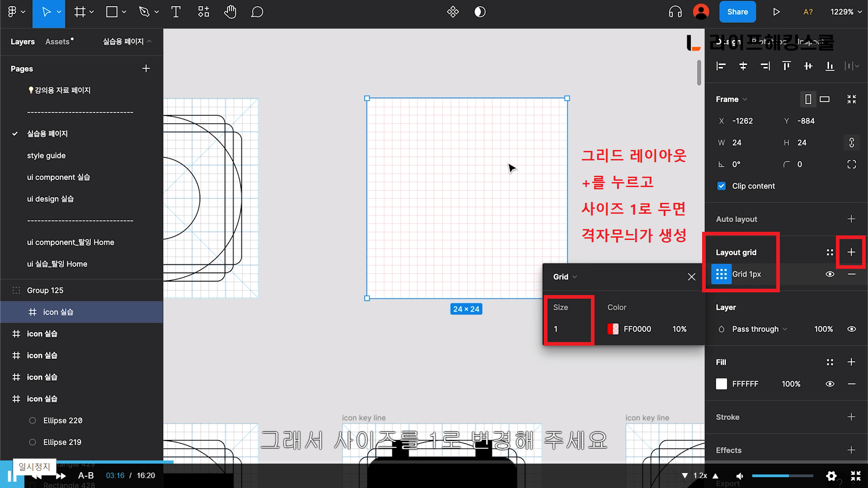This screenshot has width=868, height=488.
Task: Click the Resources components icon
Action: click(x=203, y=12)
